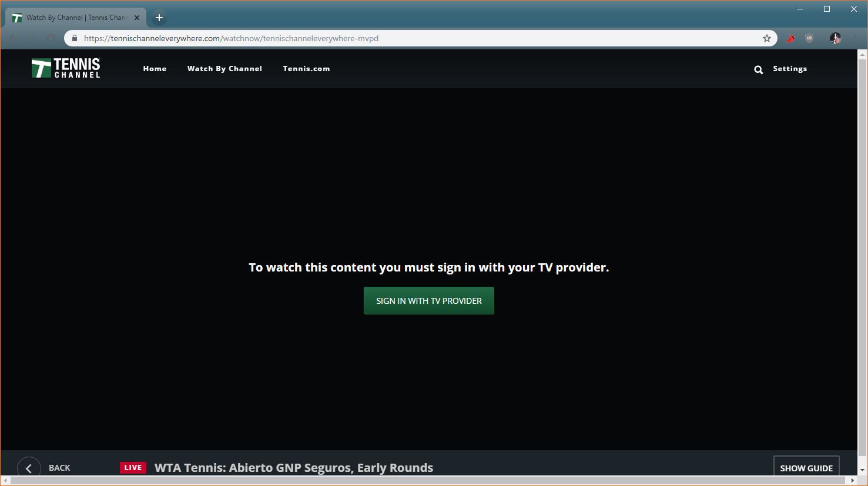The width and height of the screenshot is (868, 486).
Task: Open the uBlock shield extension icon
Action: point(809,38)
